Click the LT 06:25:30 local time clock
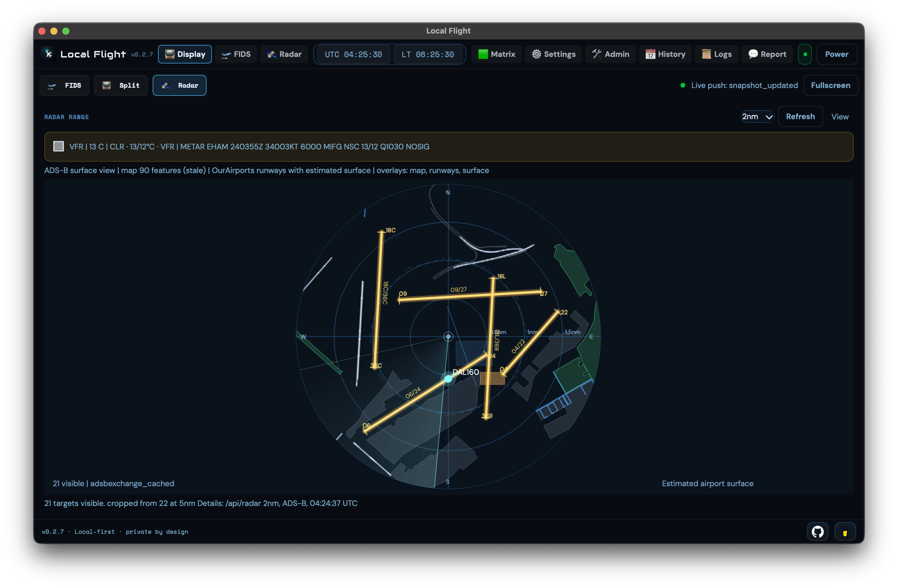Screen dimensions: 898x588 coord(428,54)
